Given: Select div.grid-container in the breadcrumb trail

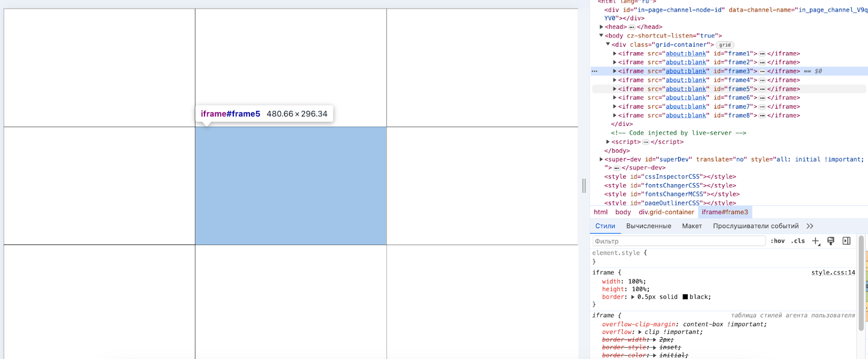Looking at the screenshot, I should (666, 212).
